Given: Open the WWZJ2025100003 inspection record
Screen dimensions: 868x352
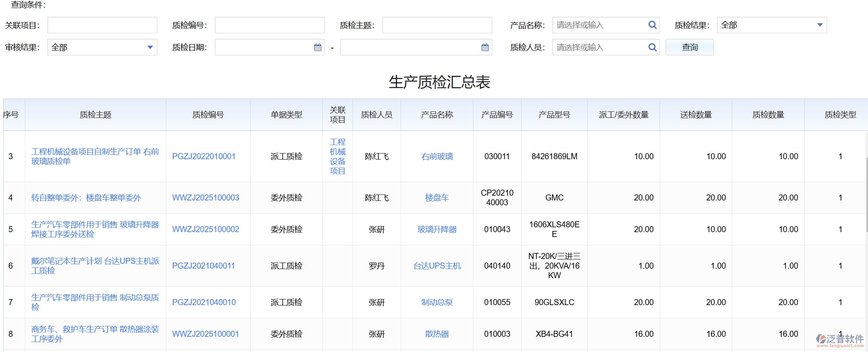Looking at the screenshot, I should tap(205, 198).
